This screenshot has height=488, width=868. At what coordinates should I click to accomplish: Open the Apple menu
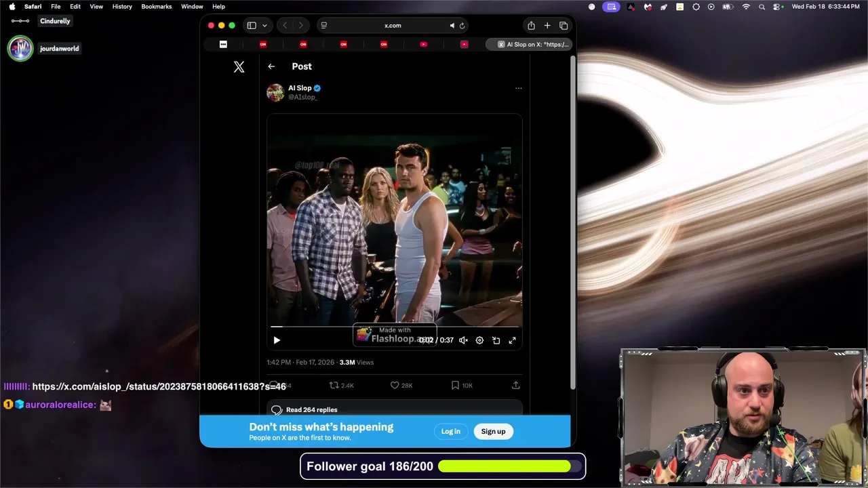(x=12, y=7)
